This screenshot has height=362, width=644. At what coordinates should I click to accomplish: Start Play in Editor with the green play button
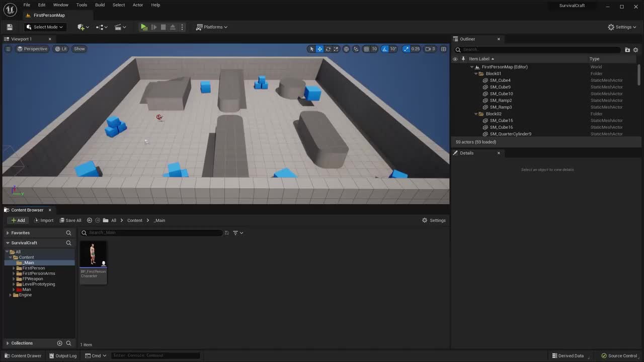coord(144,27)
